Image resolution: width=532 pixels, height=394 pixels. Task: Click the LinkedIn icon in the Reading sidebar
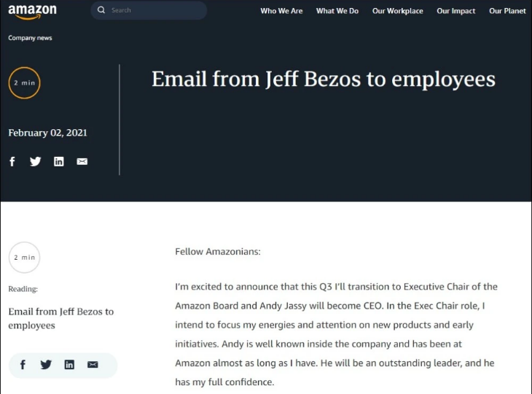[x=69, y=364]
